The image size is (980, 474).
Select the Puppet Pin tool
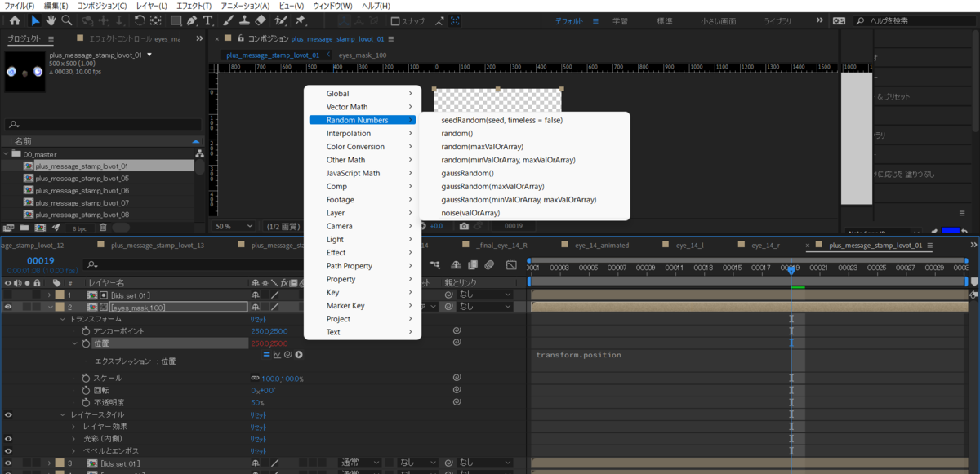click(301, 20)
